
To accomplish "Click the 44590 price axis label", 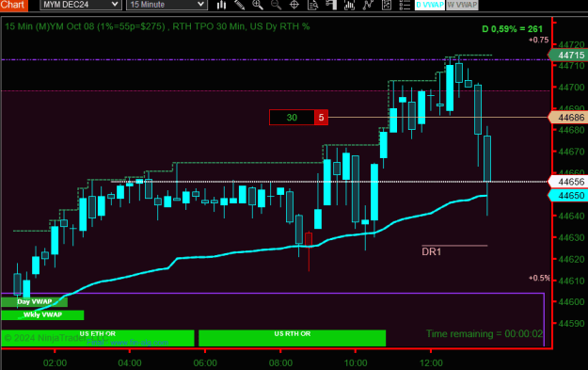I will click(x=571, y=324).
